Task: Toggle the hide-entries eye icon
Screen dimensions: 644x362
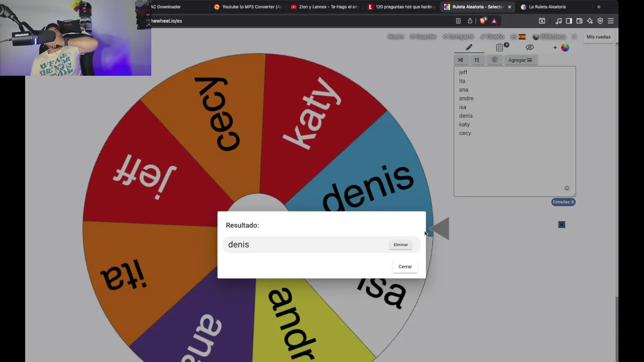Action: (x=529, y=47)
